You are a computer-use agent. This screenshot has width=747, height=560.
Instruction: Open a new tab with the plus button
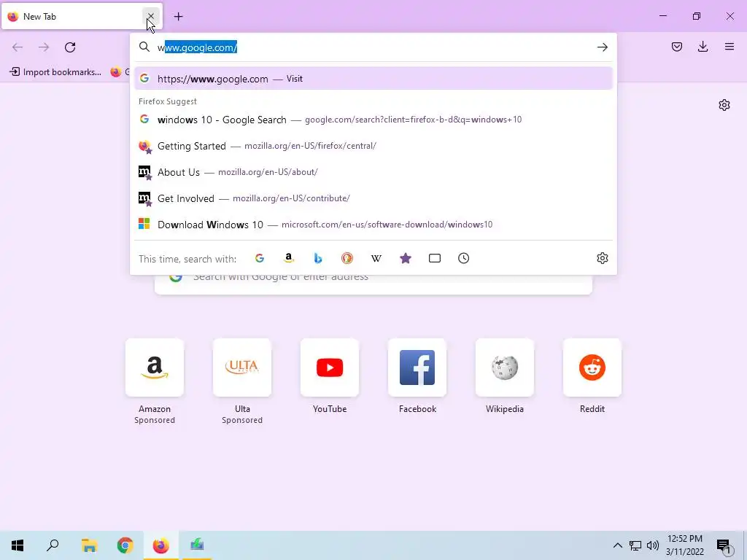pos(178,17)
